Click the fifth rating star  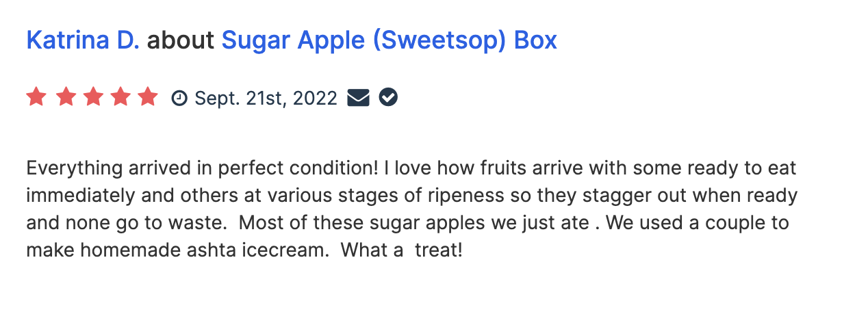(148, 98)
